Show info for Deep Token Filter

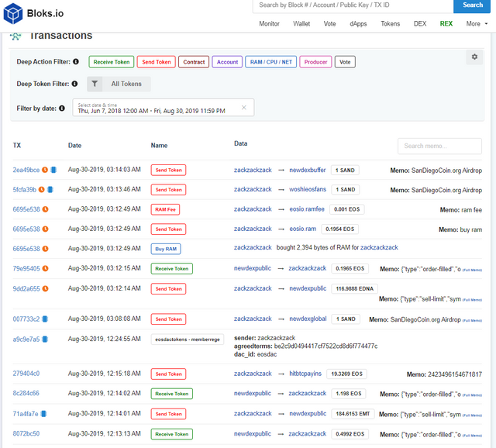pyautogui.click(x=74, y=84)
